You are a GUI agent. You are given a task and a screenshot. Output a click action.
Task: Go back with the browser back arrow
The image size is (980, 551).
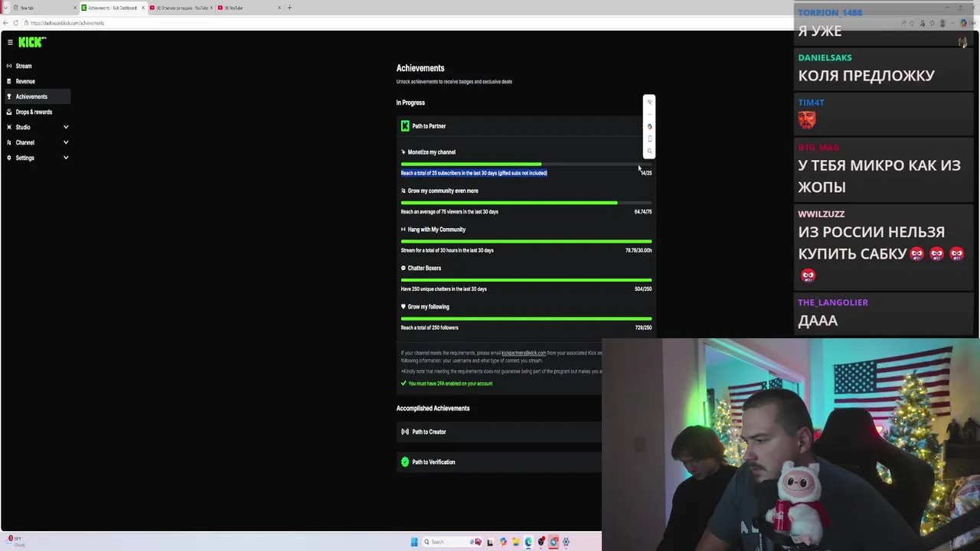point(5,23)
